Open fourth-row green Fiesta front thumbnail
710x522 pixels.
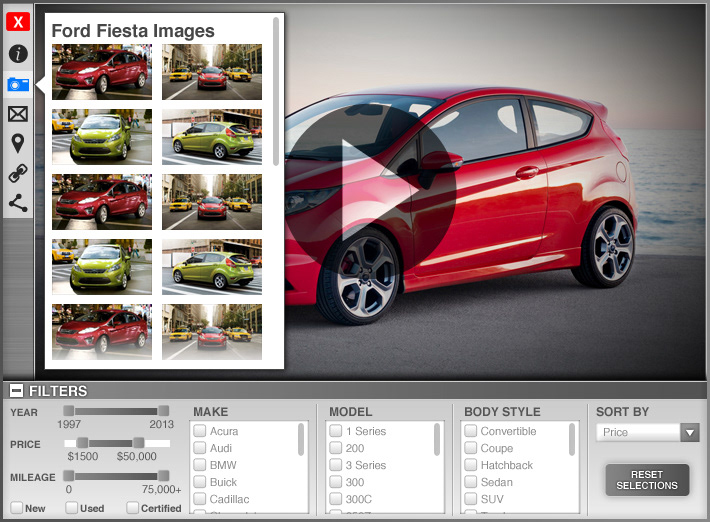click(x=102, y=267)
